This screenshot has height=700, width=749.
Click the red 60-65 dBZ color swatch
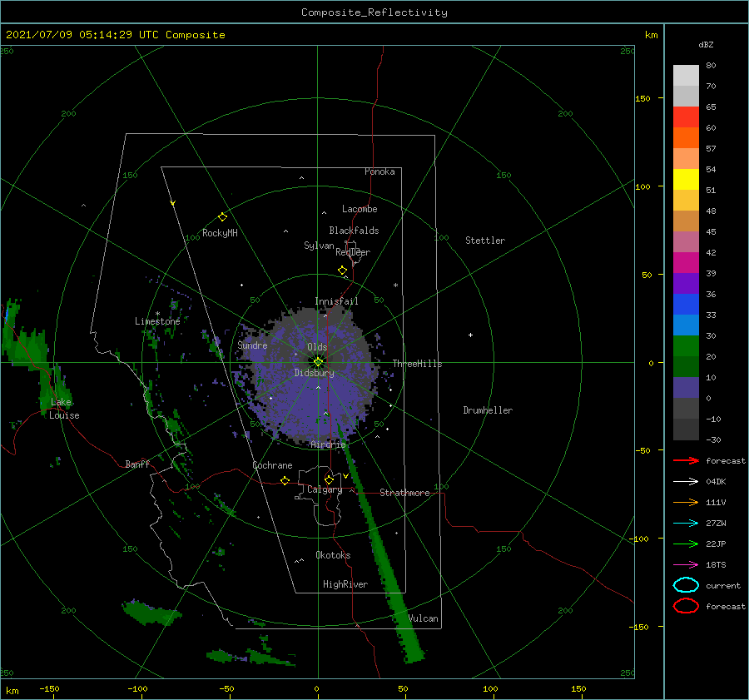point(686,117)
